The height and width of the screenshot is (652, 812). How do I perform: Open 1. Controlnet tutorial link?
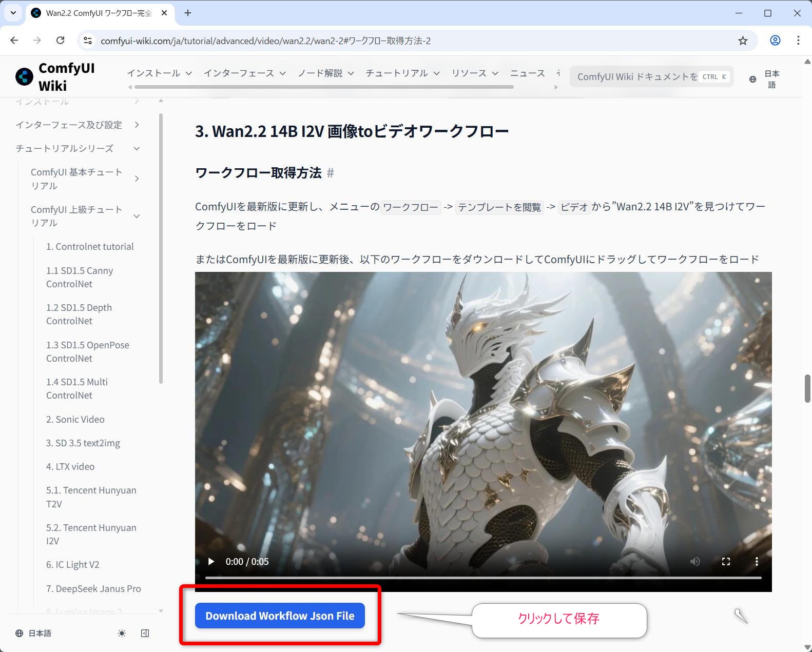90,247
